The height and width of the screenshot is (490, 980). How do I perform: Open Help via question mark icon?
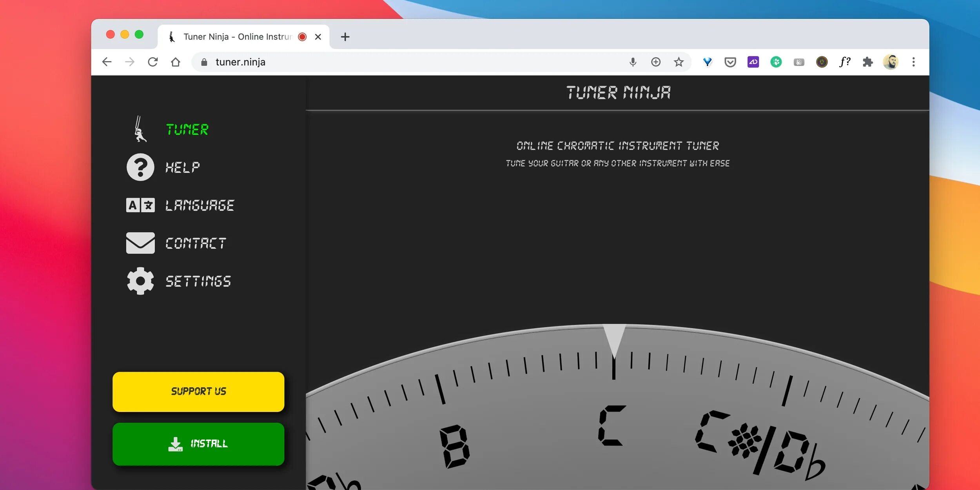[140, 167]
